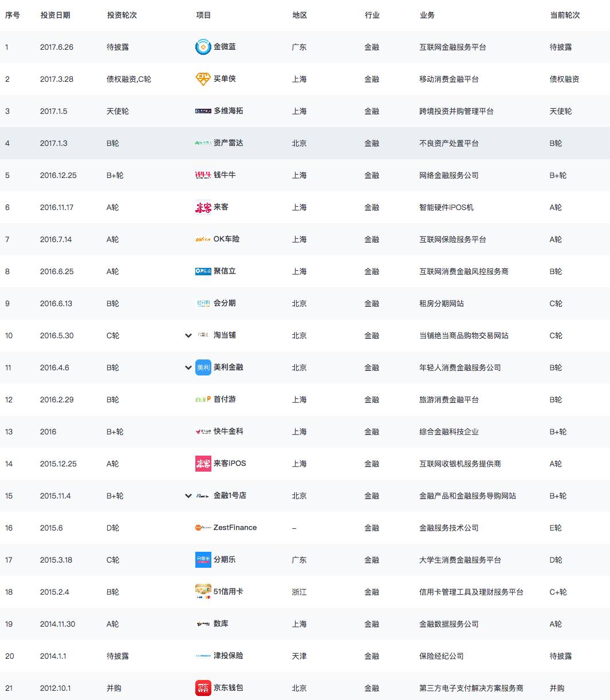Viewport: 610px width, 700px height.
Task: Click the 聚信立 logo icon
Action: pos(203,271)
